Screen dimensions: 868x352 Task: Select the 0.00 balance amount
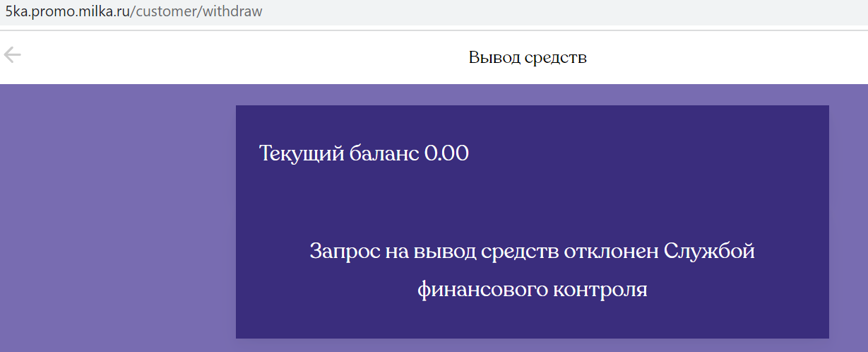pos(446,153)
